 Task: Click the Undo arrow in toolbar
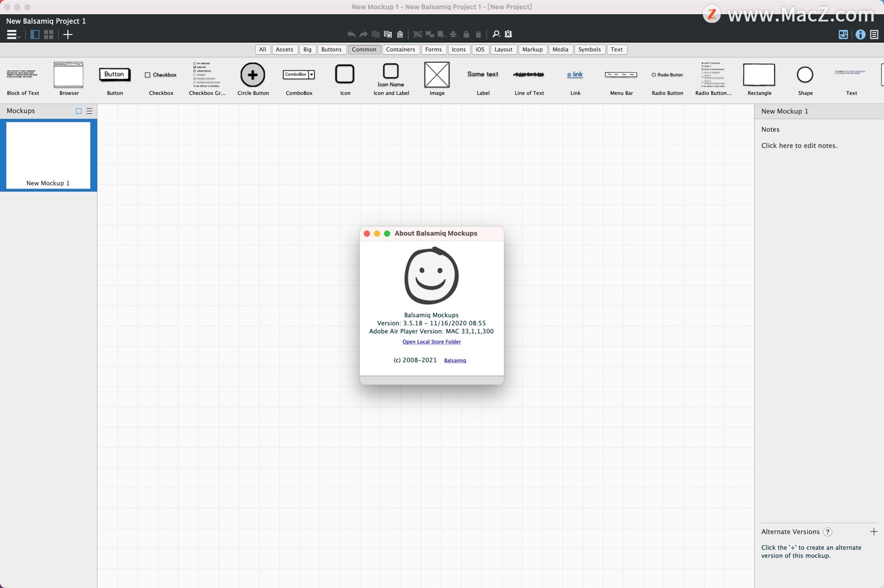point(351,34)
